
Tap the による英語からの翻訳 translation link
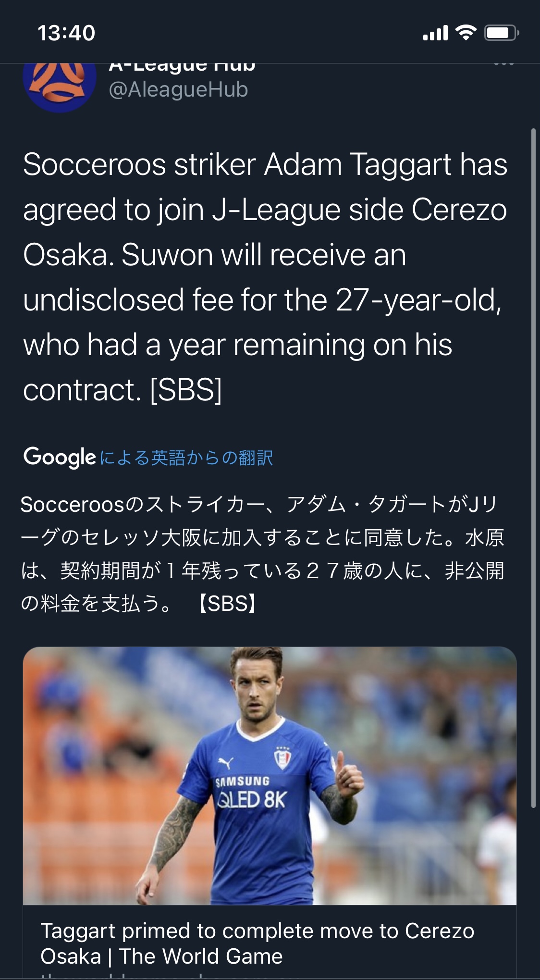[x=186, y=458]
